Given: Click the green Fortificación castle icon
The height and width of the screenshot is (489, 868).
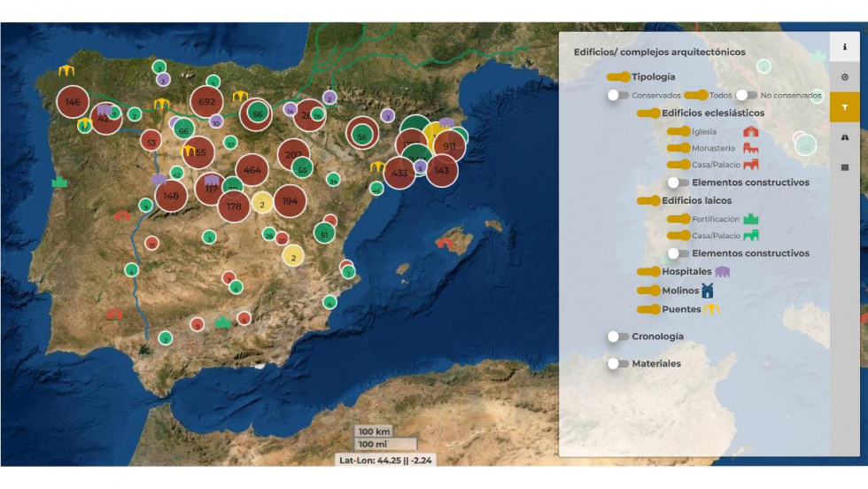Looking at the screenshot, I should [x=751, y=219].
